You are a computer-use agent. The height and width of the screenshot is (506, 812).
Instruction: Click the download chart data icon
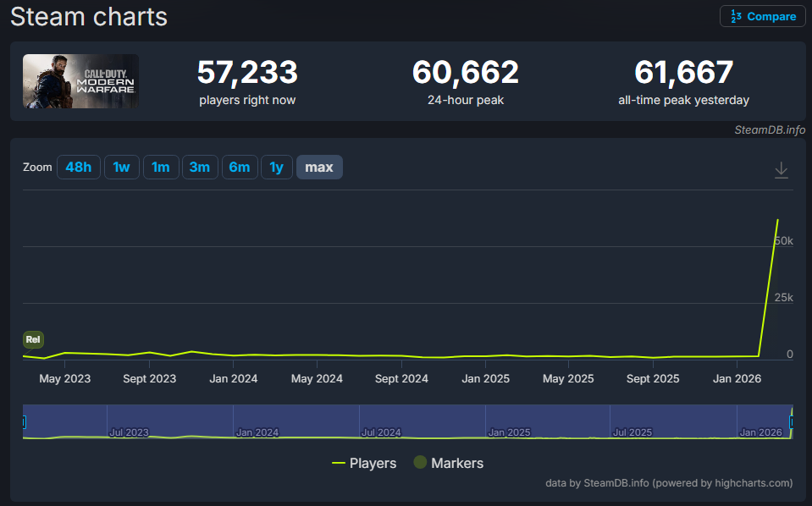click(781, 169)
